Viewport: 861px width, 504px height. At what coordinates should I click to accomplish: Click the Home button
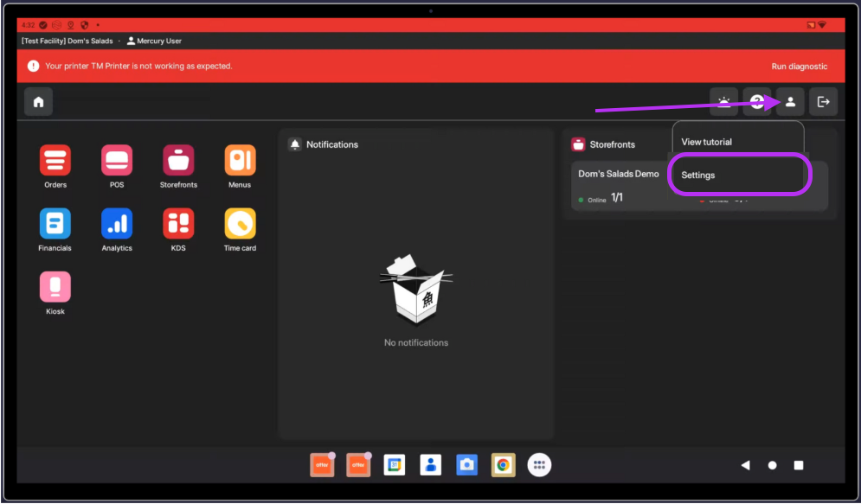pyautogui.click(x=38, y=102)
